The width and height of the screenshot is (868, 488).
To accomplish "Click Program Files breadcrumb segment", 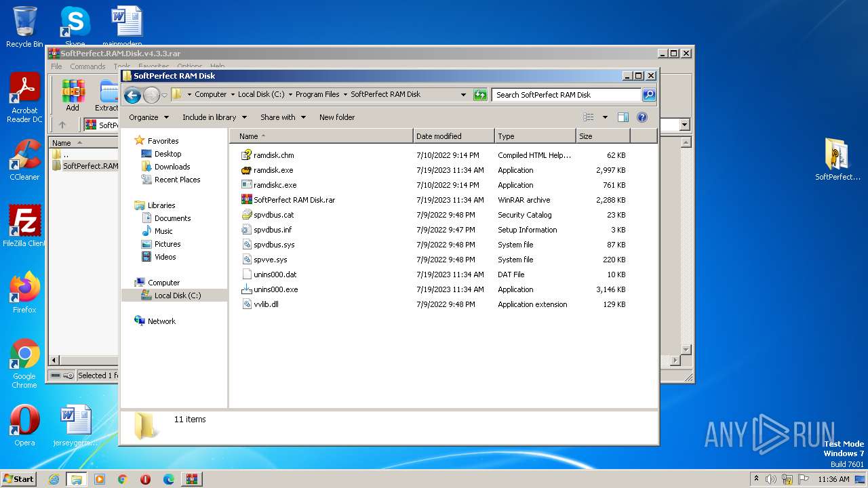I will (x=317, y=95).
